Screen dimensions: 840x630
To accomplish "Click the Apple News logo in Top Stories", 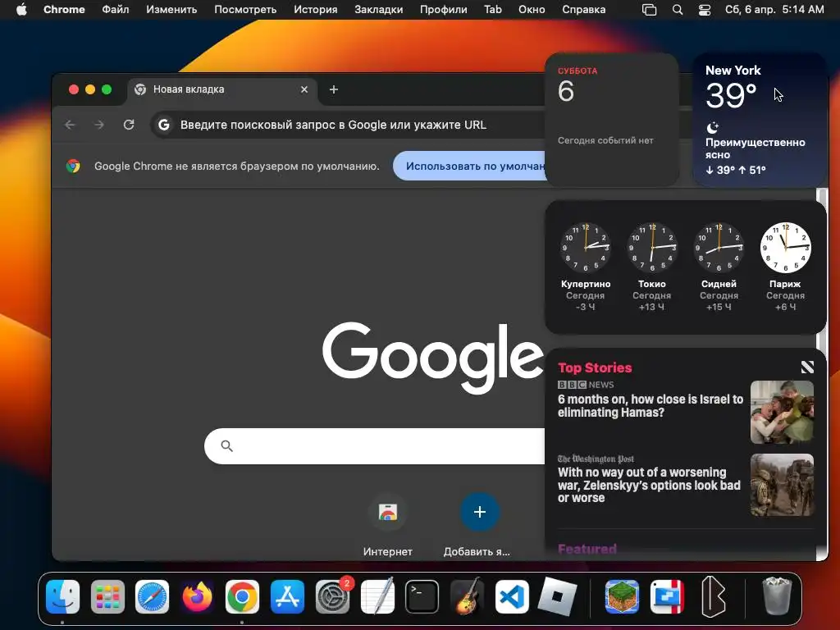I will click(x=807, y=367).
